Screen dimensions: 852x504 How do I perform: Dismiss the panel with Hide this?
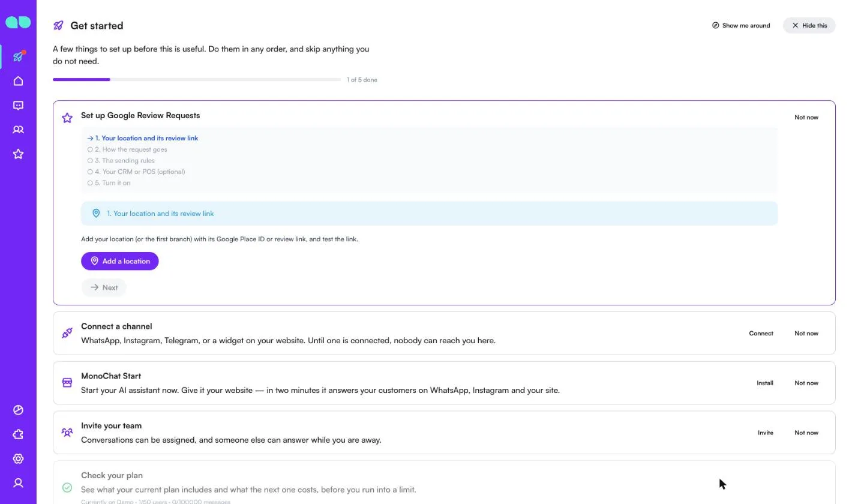(x=809, y=25)
